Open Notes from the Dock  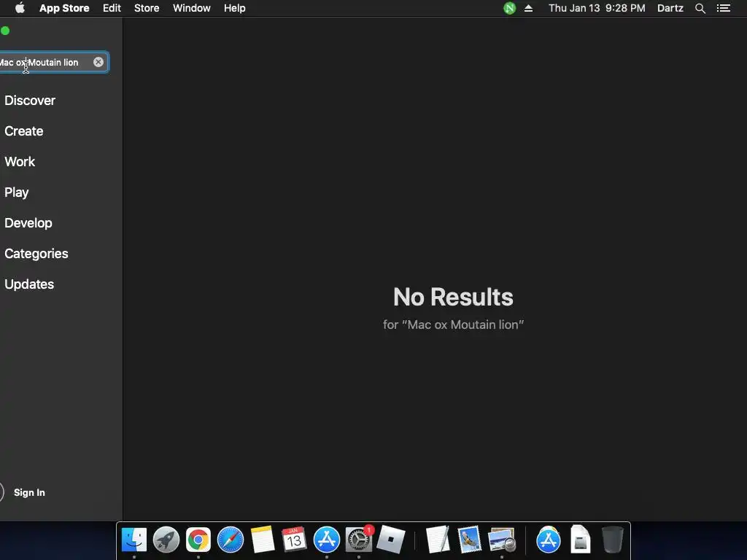pyautogui.click(x=263, y=540)
